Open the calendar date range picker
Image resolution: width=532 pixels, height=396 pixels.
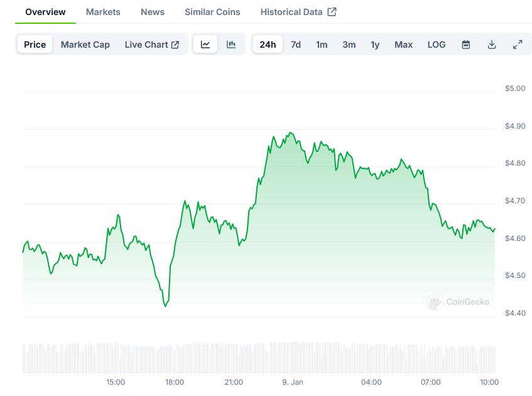[x=466, y=45]
